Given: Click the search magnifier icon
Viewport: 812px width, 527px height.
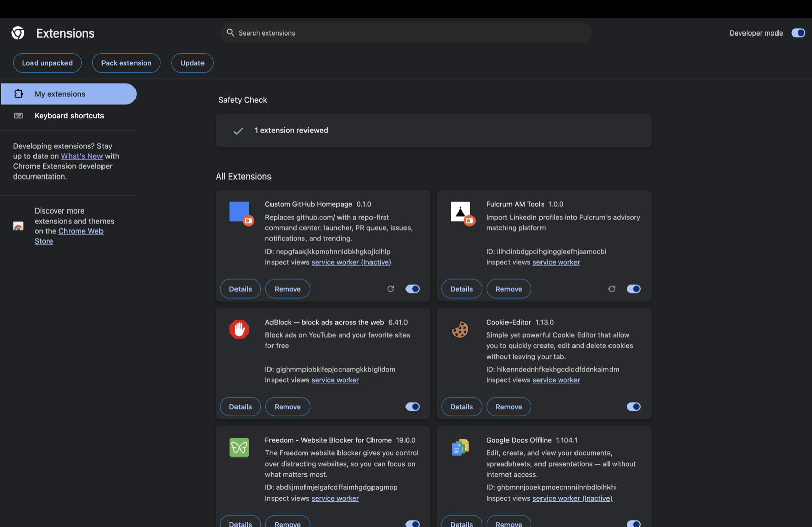Looking at the screenshot, I should point(230,33).
